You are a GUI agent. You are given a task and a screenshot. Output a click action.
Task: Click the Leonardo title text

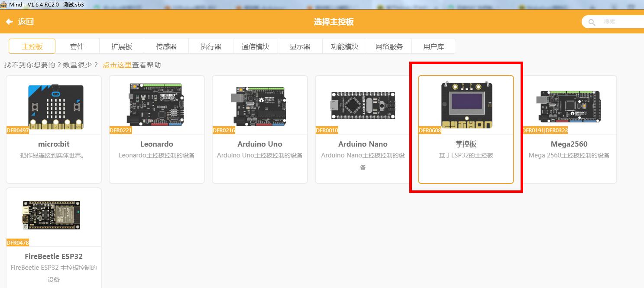click(x=157, y=144)
